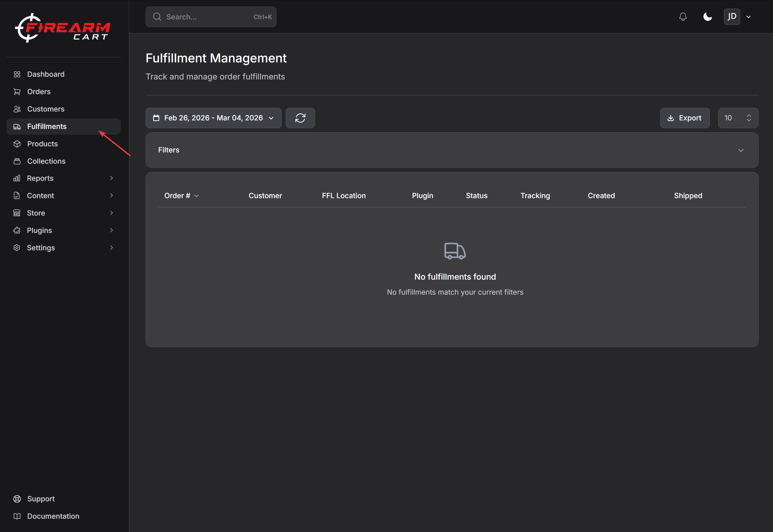Click the Tracking column header
Viewport: 773px width, 532px height.
tap(535, 196)
